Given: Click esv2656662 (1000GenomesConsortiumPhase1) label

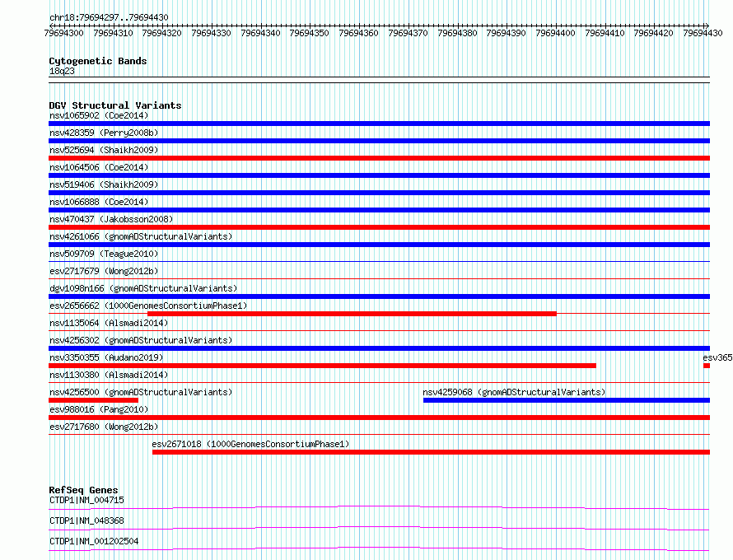Looking at the screenshot, I should coord(148,306).
